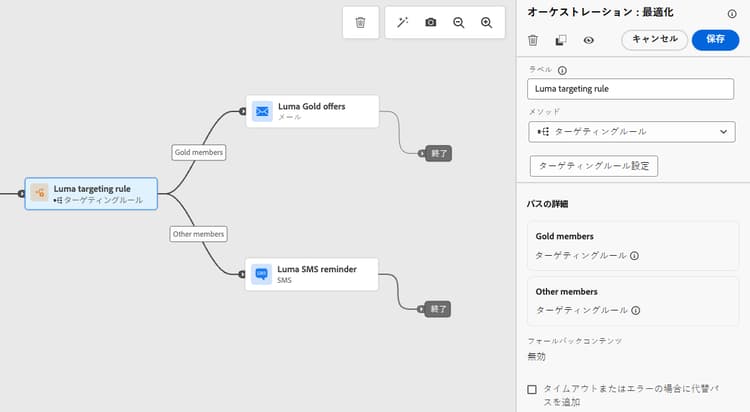Click the magic wand auto-arrange icon

(403, 22)
